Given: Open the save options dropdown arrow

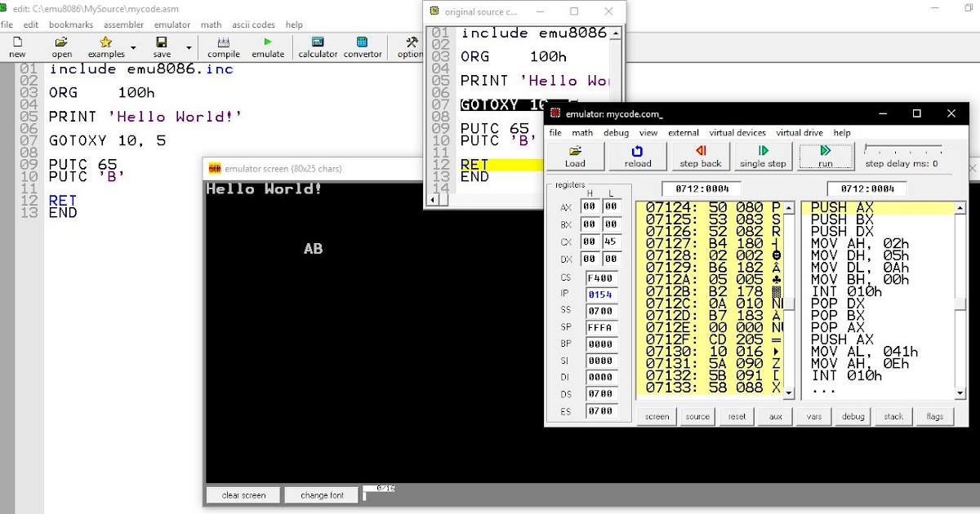Looking at the screenshot, I should pyautogui.click(x=189, y=47).
